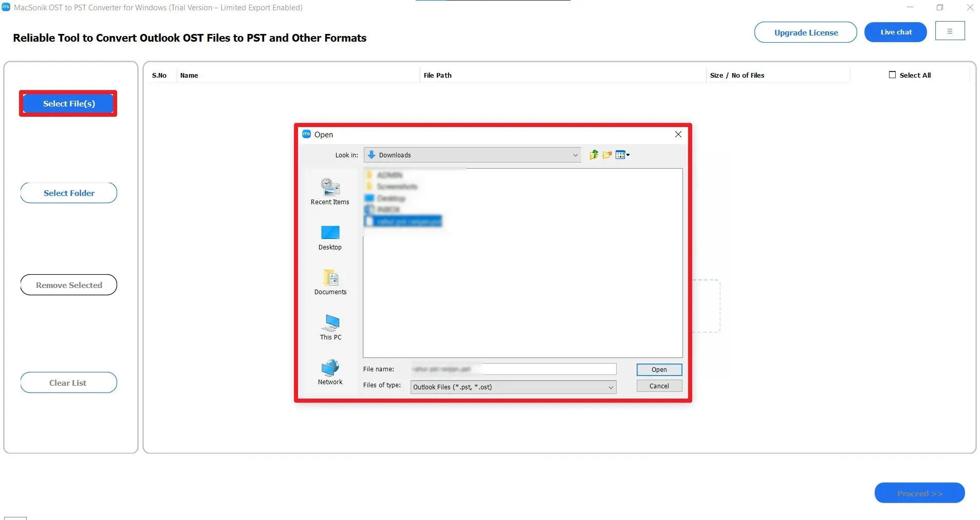Hit the Clear List button
980x520 pixels.
click(x=69, y=383)
